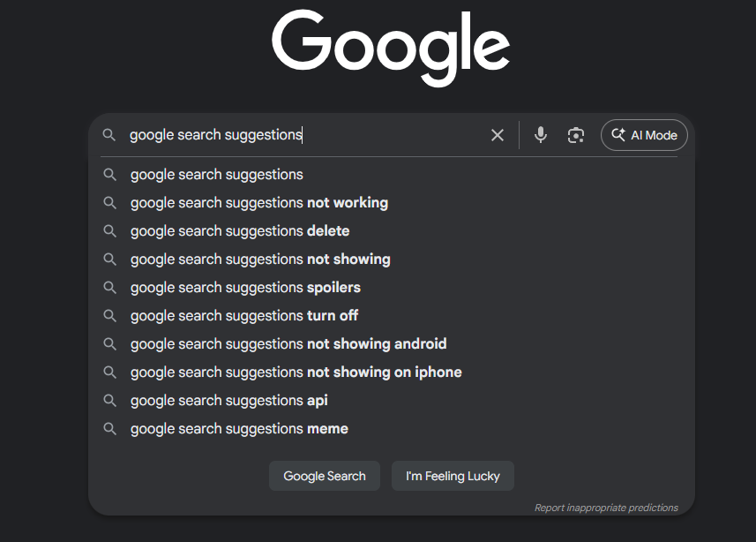The height and width of the screenshot is (542, 756).
Task: Select suggestion 'google search suggestions api'
Action: point(228,400)
